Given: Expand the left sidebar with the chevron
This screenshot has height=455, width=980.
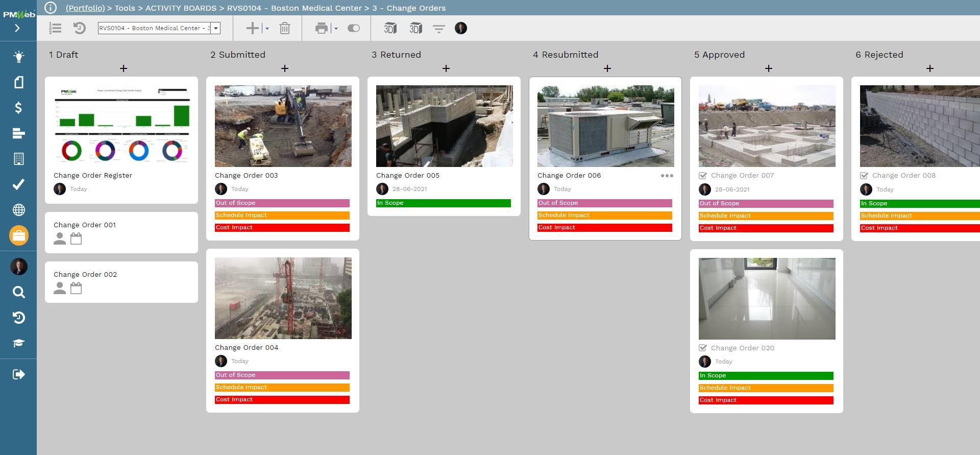Looking at the screenshot, I should click(x=17, y=29).
